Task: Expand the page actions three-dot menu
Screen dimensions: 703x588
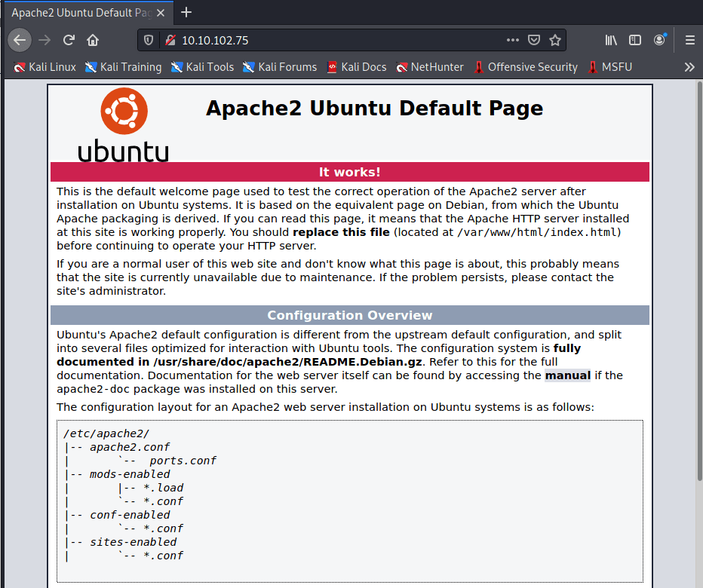Action: coord(512,40)
